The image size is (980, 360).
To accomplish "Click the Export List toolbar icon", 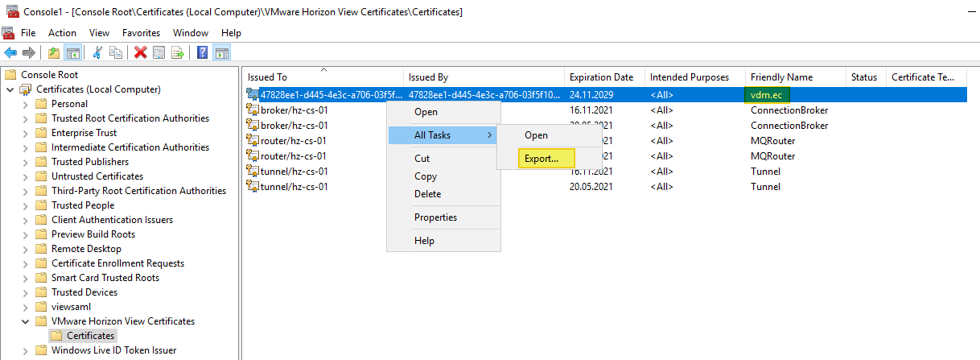I will pos(177,53).
